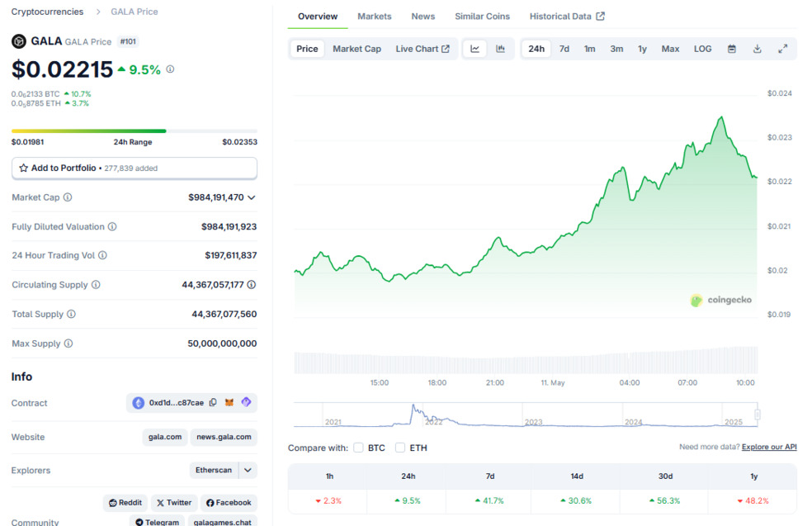Image resolution: width=812 pixels, height=526 pixels.
Task: Tick the BTC compare checkbox
Action: coord(358,448)
